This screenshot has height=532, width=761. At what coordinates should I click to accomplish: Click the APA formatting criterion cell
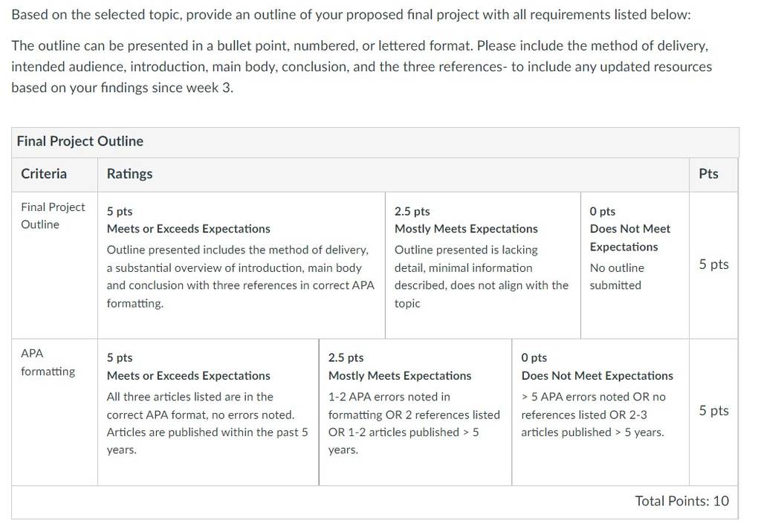(x=54, y=412)
